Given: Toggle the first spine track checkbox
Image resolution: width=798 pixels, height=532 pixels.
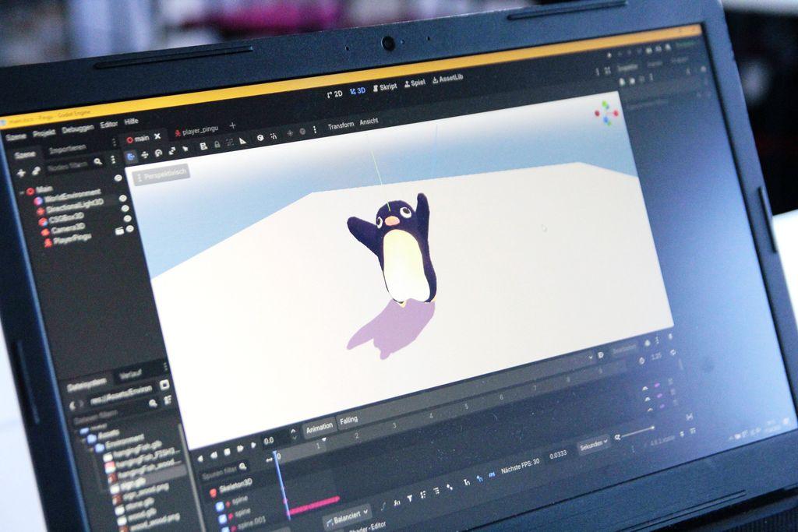Looking at the screenshot, I should pos(219,506).
